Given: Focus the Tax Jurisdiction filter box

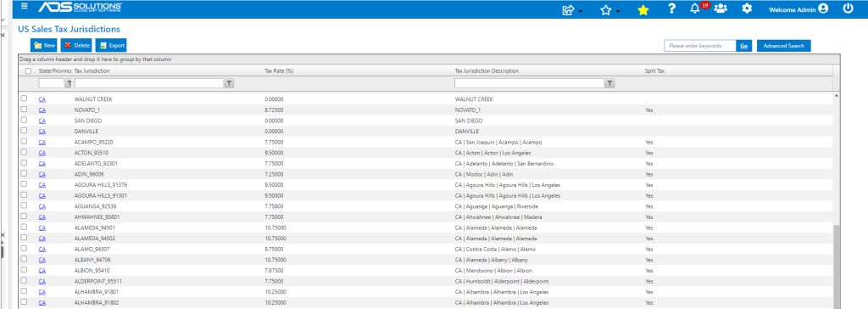Looking at the screenshot, I should click(x=149, y=83).
